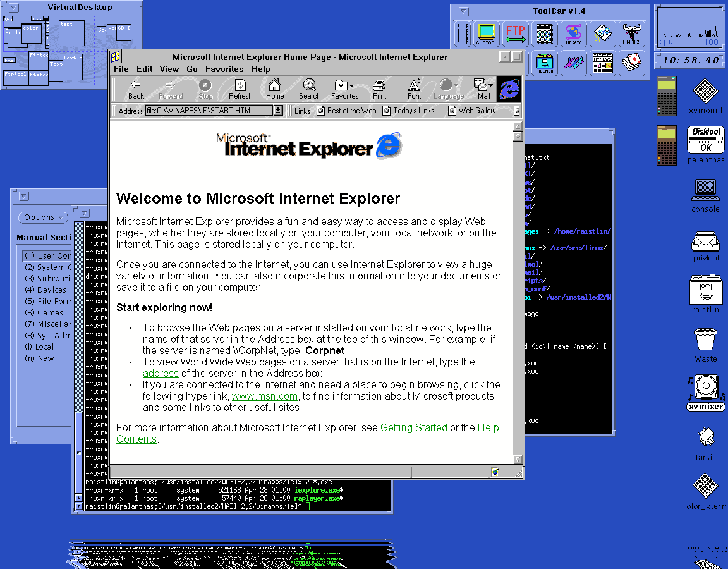Click the XV image viewer ToolBar icon
Image resolution: width=728 pixels, height=569 pixels.
tap(573, 63)
